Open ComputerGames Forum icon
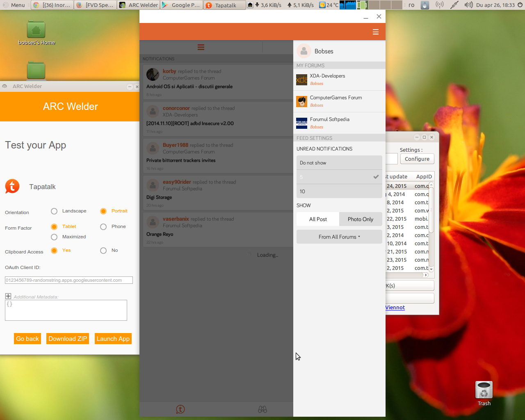 click(x=301, y=101)
